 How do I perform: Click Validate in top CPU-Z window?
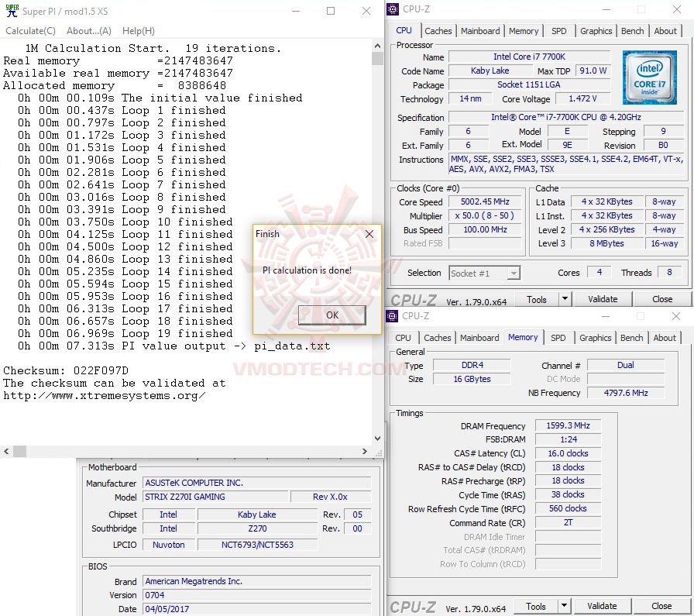click(x=603, y=299)
